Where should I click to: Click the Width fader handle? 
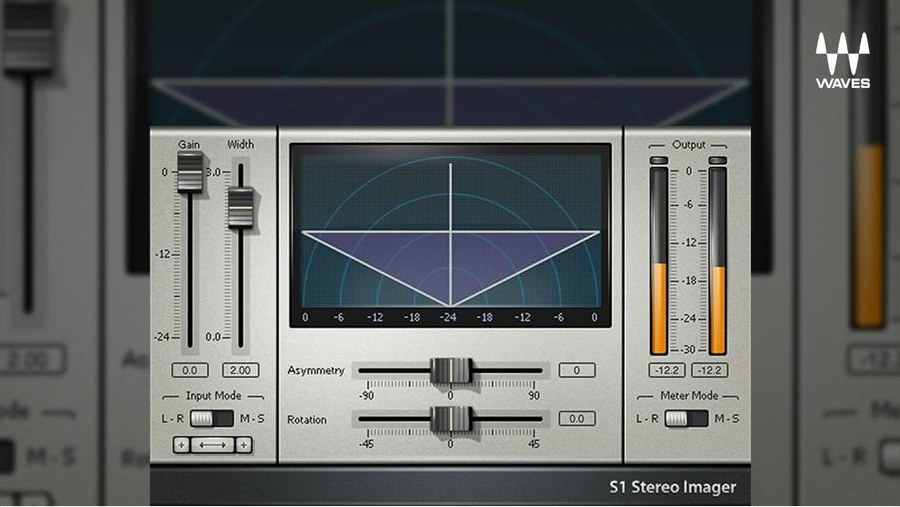pyautogui.click(x=240, y=207)
